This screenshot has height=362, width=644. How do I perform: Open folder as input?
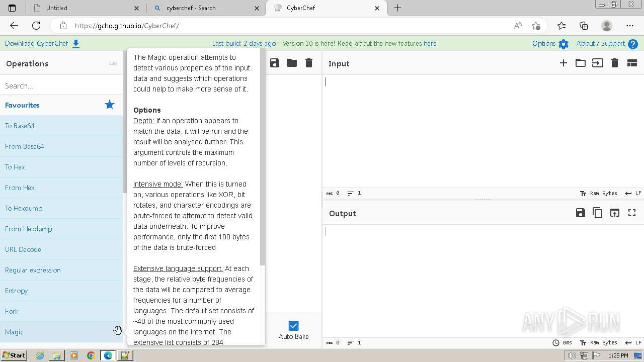(581, 63)
